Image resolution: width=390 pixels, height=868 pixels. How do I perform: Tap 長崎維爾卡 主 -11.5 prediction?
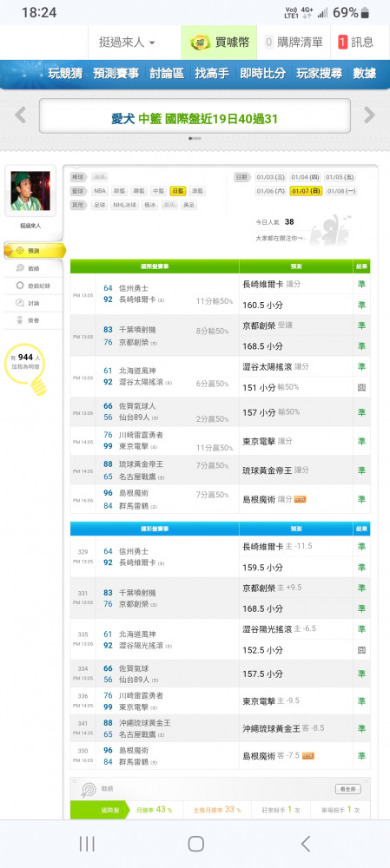(278, 546)
